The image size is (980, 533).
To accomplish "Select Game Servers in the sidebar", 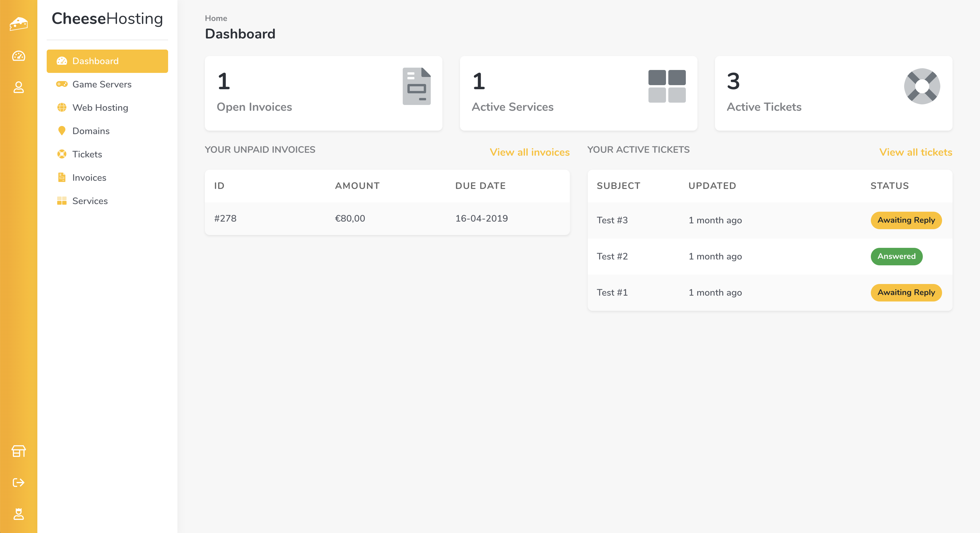I will tap(102, 84).
